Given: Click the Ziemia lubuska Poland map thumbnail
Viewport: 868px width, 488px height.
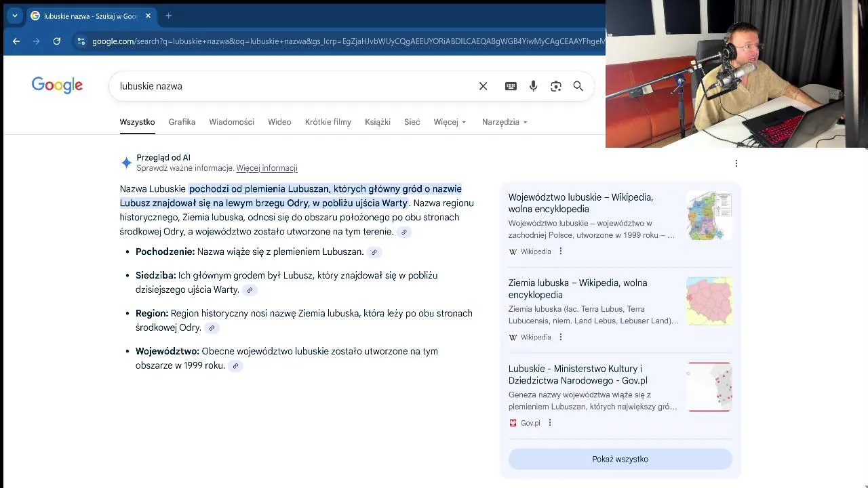Looking at the screenshot, I should pyautogui.click(x=709, y=301).
